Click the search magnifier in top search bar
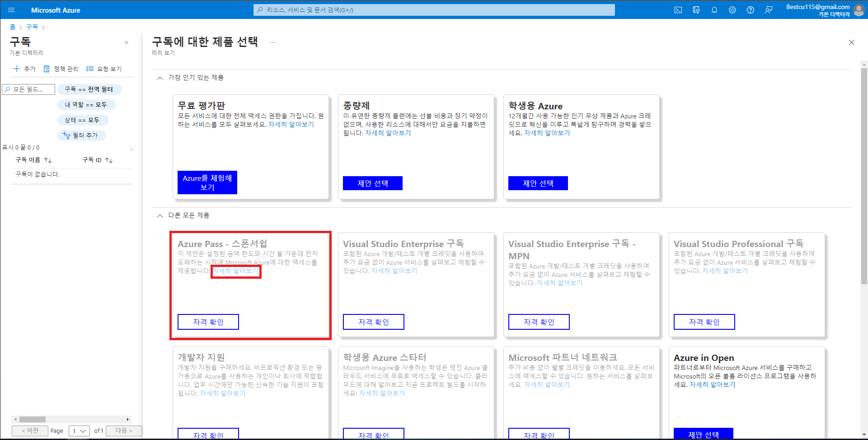 click(260, 10)
